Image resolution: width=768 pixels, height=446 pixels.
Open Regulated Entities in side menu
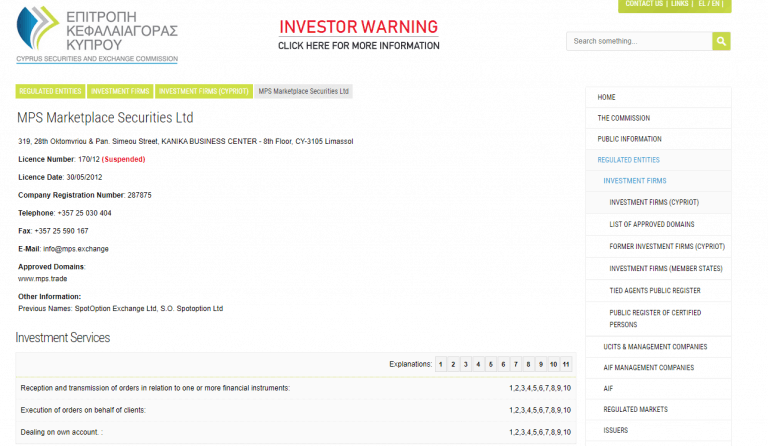pyautogui.click(x=658, y=160)
